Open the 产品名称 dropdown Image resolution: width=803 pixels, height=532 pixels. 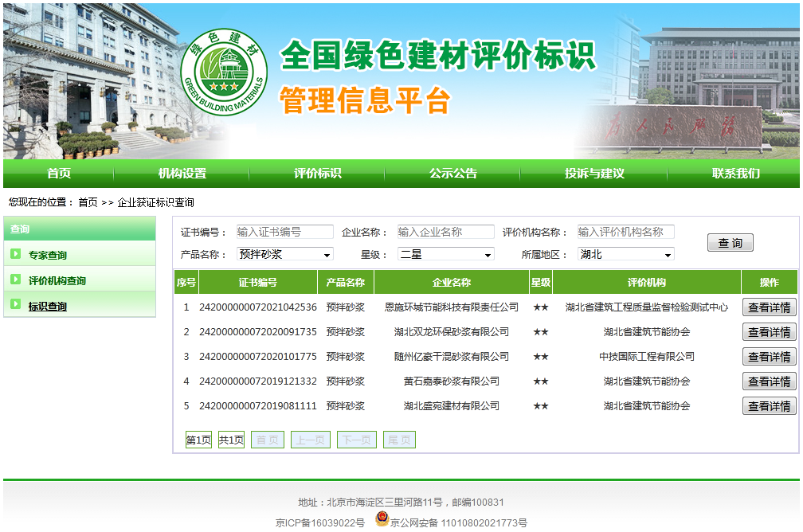[285, 254]
